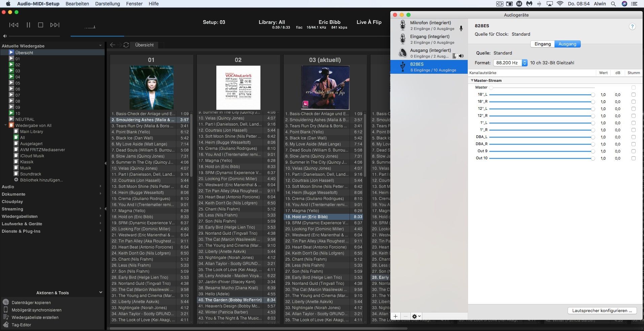Image resolution: width=644 pixels, height=331 pixels.
Task: Click the Tag-Editor icon
Action: pyautogui.click(x=6, y=325)
